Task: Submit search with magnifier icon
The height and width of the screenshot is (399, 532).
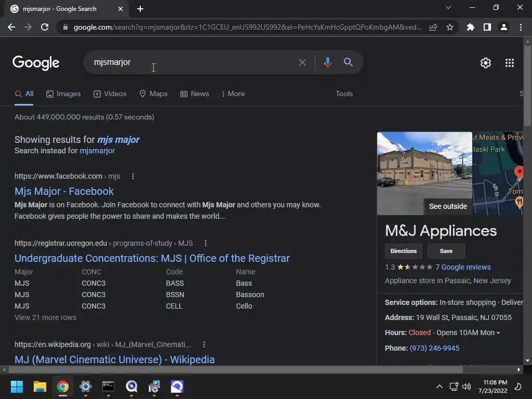Action: point(348,62)
